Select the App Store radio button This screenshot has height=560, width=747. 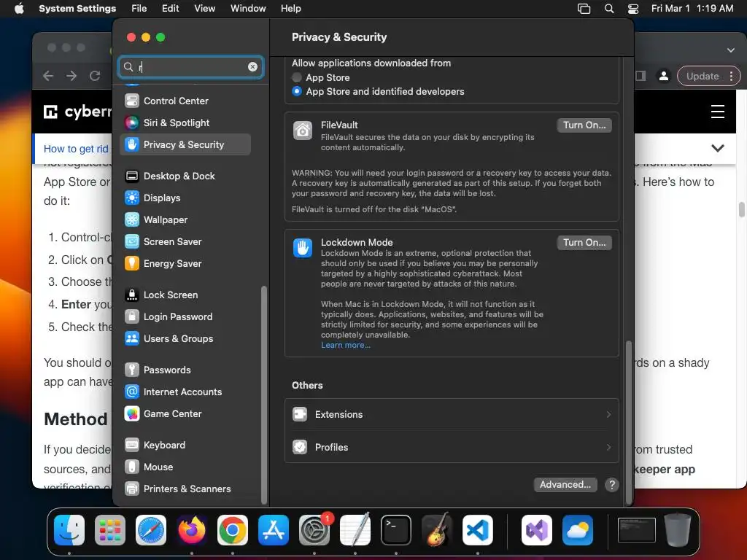(x=297, y=77)
